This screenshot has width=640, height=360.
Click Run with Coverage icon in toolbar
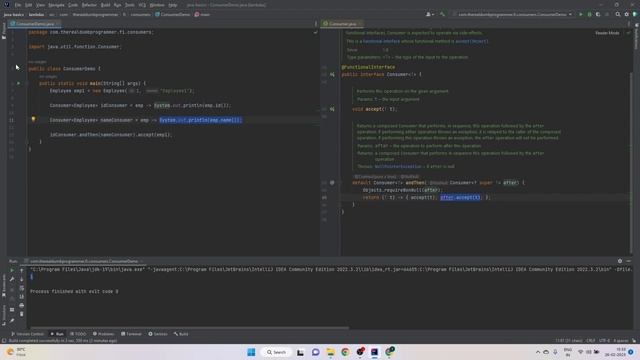click(x=598, y=14)
